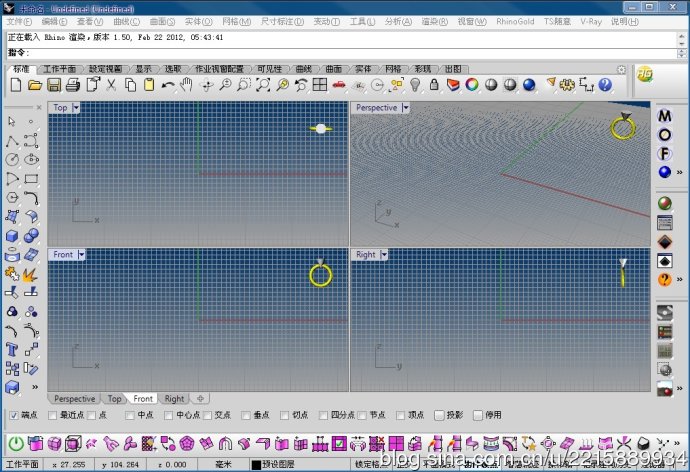Open the Top viewport title dropdown
The height and width of the screenshot is (472, 690).
[x=75, y=108]
